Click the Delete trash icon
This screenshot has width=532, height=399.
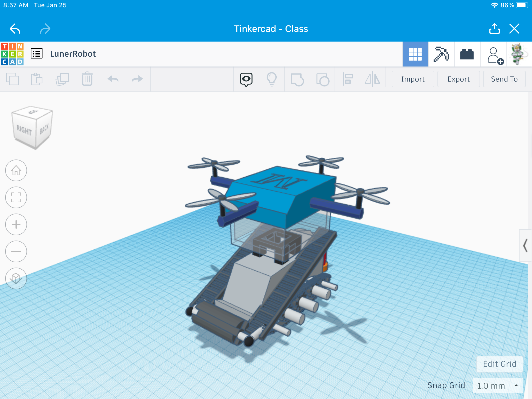[x=87, y=79]
